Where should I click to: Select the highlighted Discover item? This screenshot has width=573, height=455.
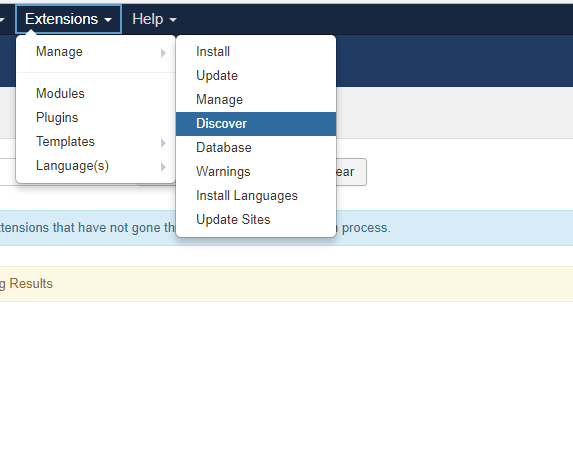pos(256,124)
